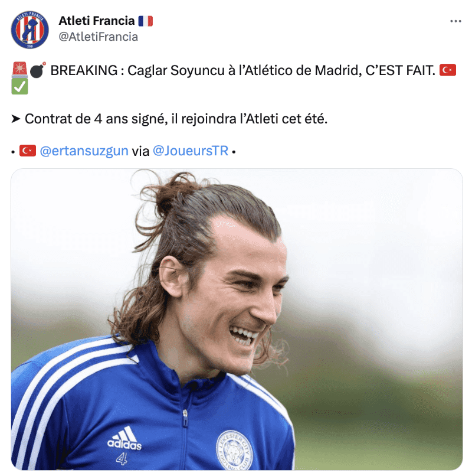This screenshot has height=476, width=472.
Task: Click the Contrat de 4 ans line
Action: point(176,119)
